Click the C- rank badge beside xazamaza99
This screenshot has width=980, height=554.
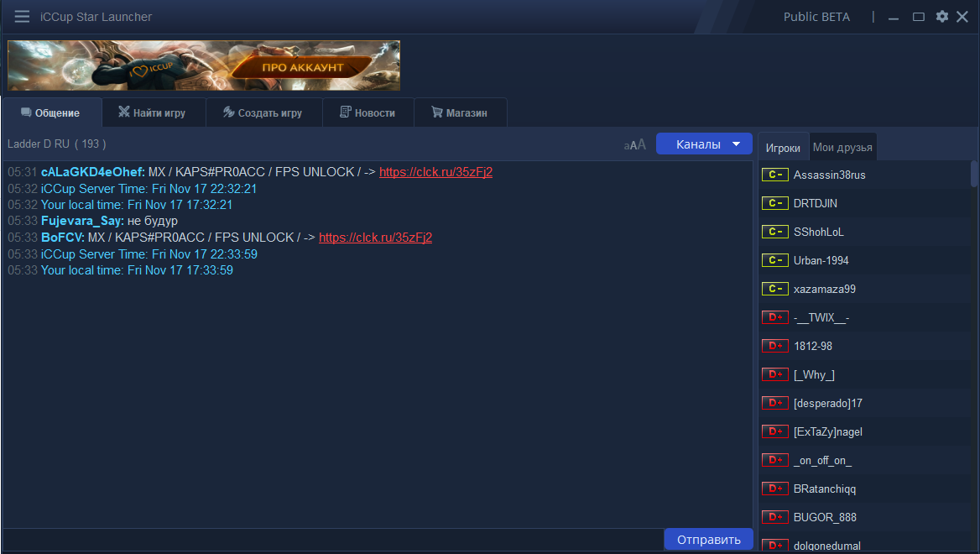point(775,289)
